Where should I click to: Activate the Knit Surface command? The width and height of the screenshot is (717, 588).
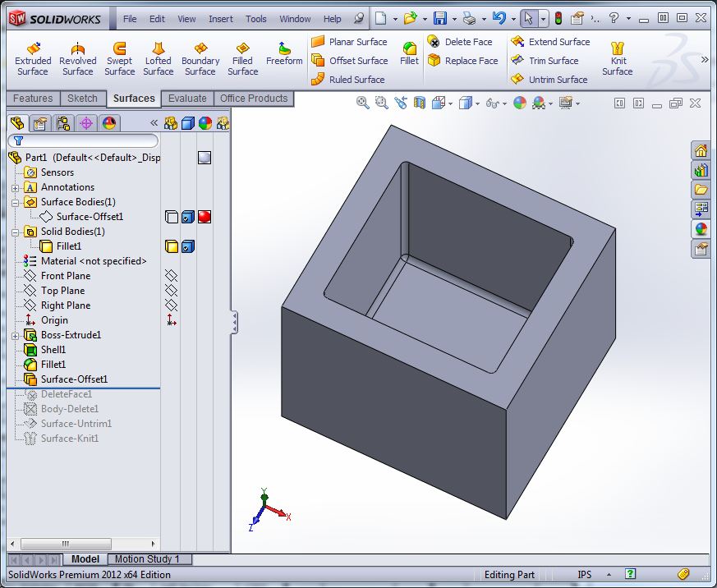pyautogui.click(x=618, y=59)
